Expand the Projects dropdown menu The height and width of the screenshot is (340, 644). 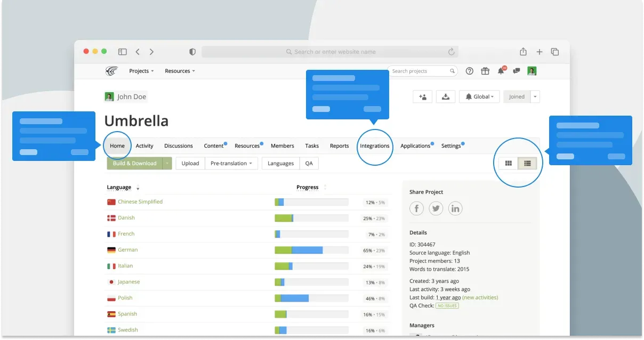point(141,71)
